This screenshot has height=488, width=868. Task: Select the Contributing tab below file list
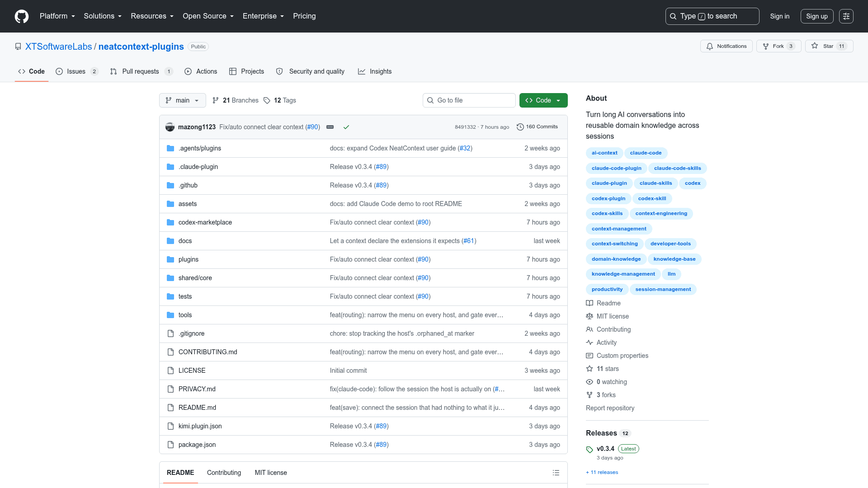click(x=224, y=473)
